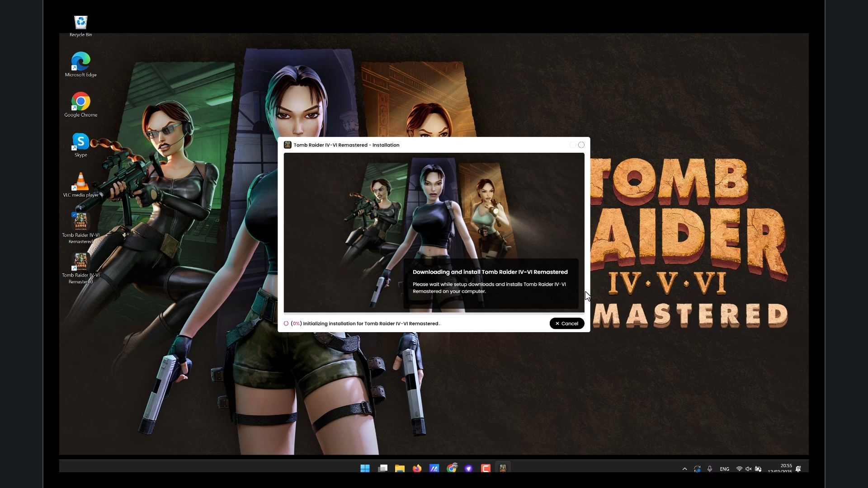Click the installer window title text
868x488 pixels.
pyautogui.click(x=346, y=145)
